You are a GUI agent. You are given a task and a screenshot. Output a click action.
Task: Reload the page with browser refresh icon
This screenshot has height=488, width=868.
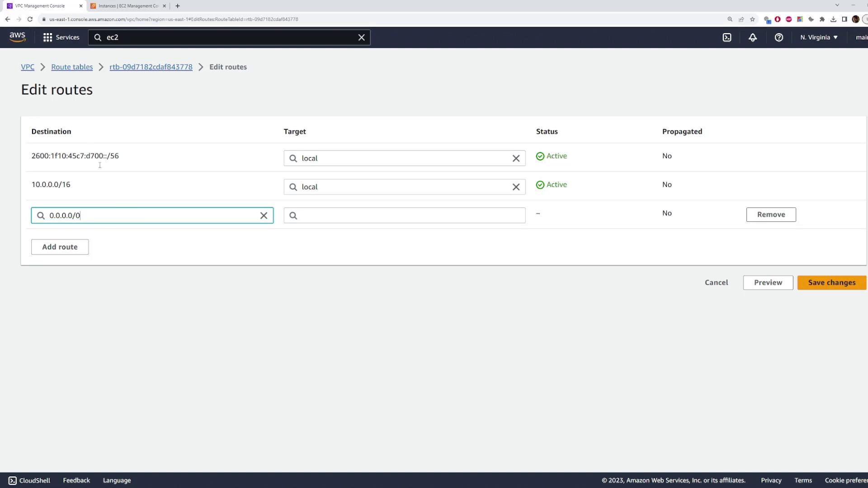pos(30,19)
